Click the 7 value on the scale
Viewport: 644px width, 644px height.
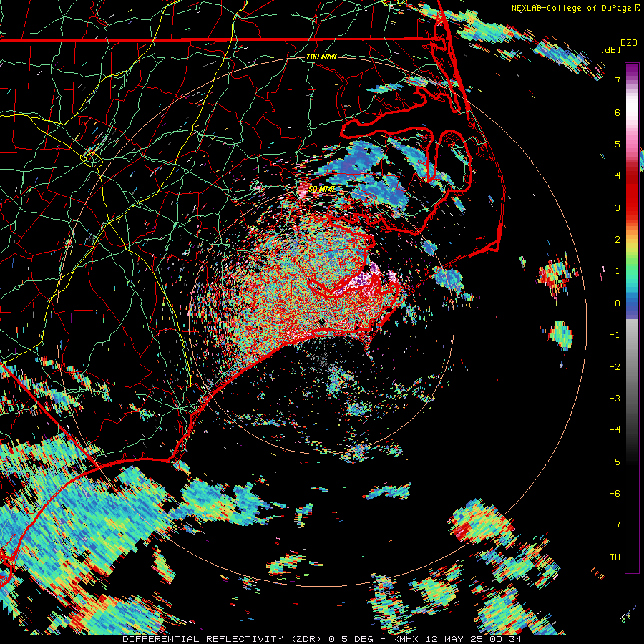tap(618, 80)
